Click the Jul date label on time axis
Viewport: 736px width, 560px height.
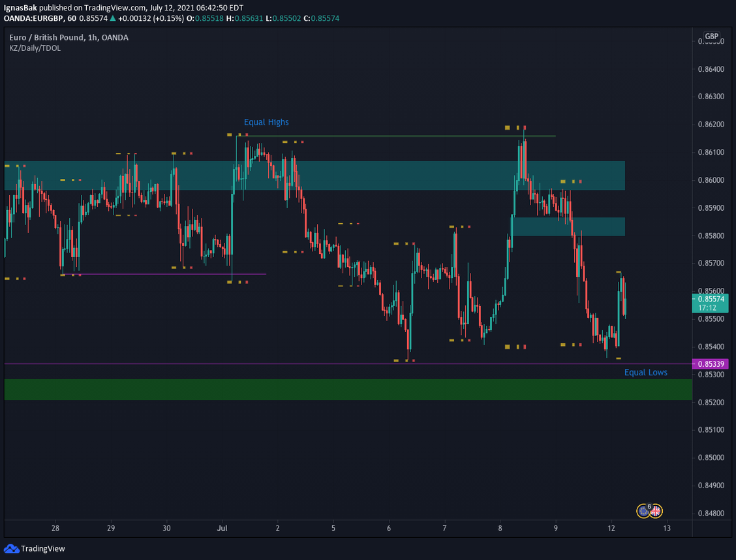(x=222, y=528)
